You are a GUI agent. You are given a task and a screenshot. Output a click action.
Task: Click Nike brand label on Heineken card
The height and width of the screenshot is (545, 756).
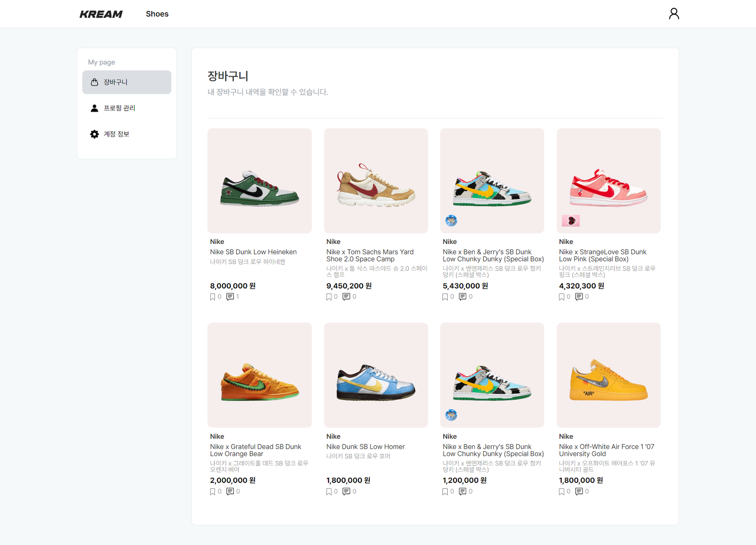[217, 242]
